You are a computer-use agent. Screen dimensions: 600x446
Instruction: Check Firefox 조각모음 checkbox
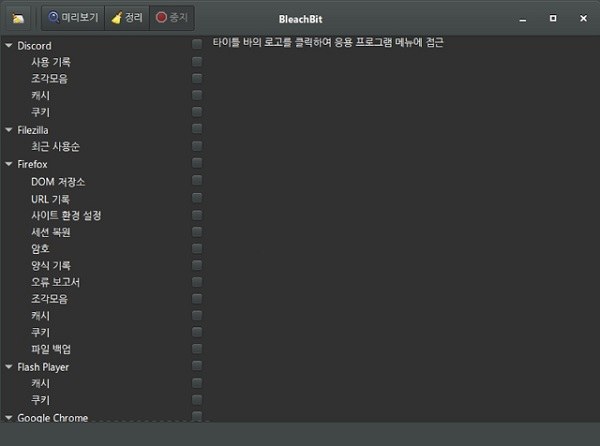tap(197, 298)
